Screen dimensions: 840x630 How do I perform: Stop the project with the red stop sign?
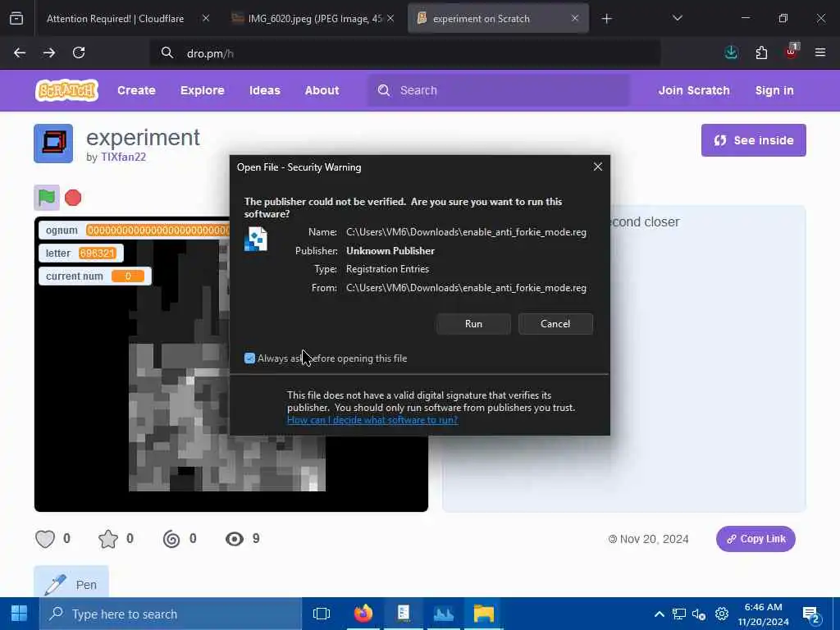[x=73, y=198]
